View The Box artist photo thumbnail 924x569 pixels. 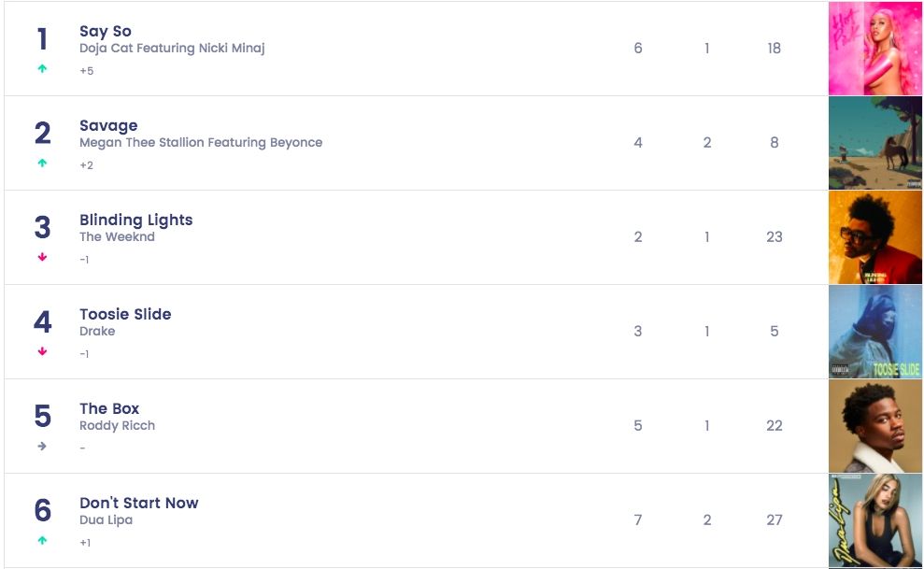tap(874, 426)
